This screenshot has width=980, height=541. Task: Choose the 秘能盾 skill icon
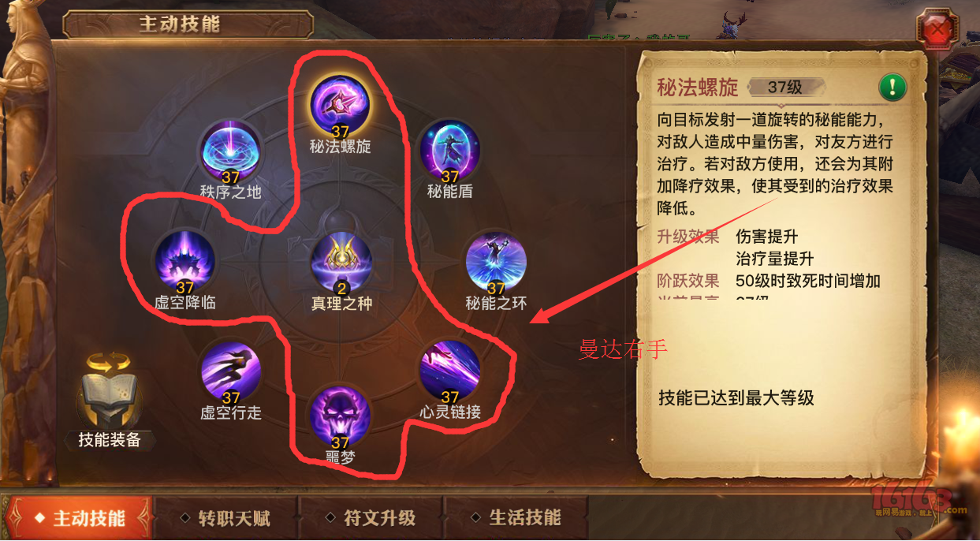(x=449, y=150)
